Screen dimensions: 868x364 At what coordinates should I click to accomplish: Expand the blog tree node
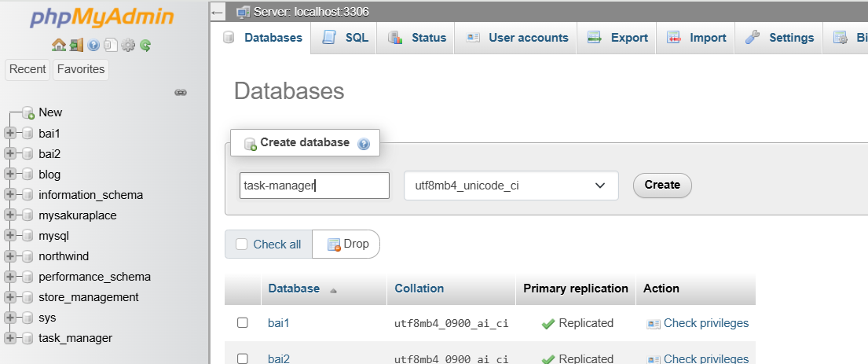(10, 175)
